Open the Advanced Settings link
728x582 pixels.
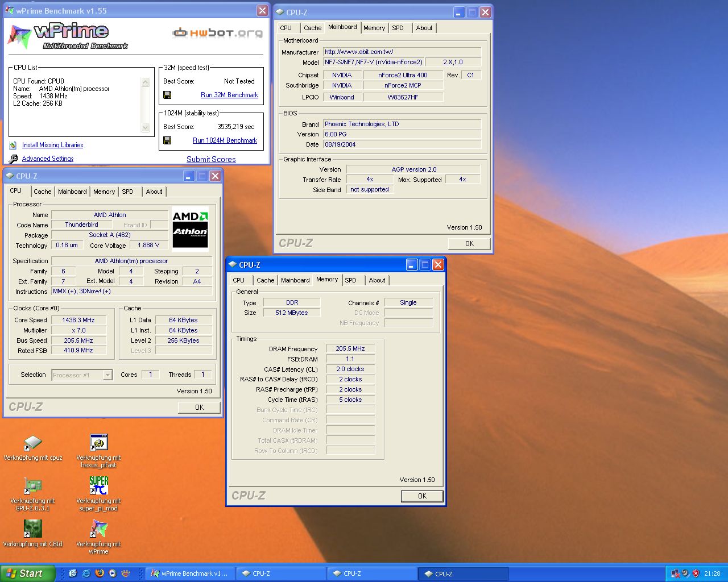(48, 159)
